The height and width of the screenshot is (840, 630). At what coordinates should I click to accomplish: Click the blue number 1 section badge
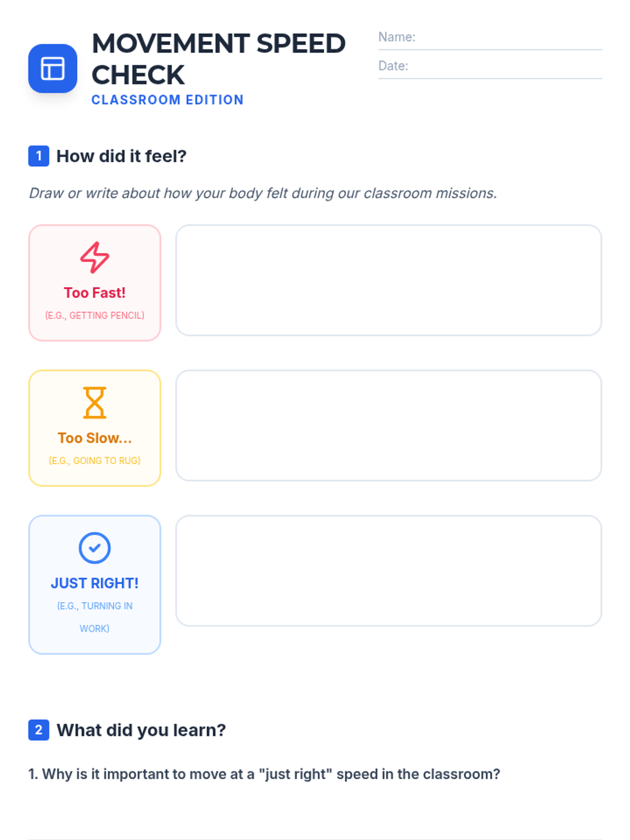tap(38, 156)
